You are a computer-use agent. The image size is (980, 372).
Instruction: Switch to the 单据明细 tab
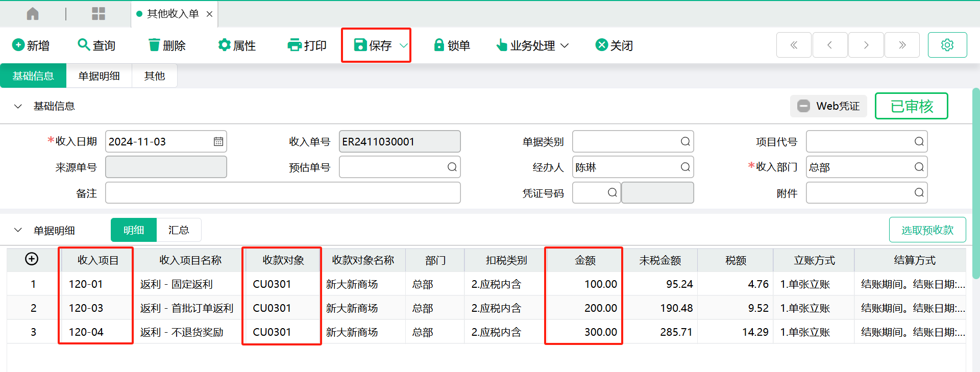pos(99,76)
